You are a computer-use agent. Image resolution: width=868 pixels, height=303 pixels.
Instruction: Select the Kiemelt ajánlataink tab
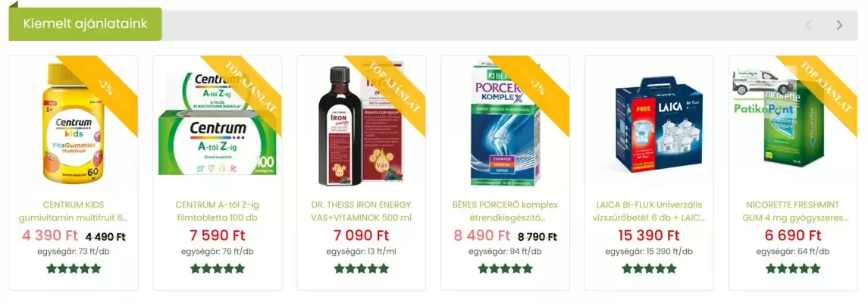coord(85,23)
